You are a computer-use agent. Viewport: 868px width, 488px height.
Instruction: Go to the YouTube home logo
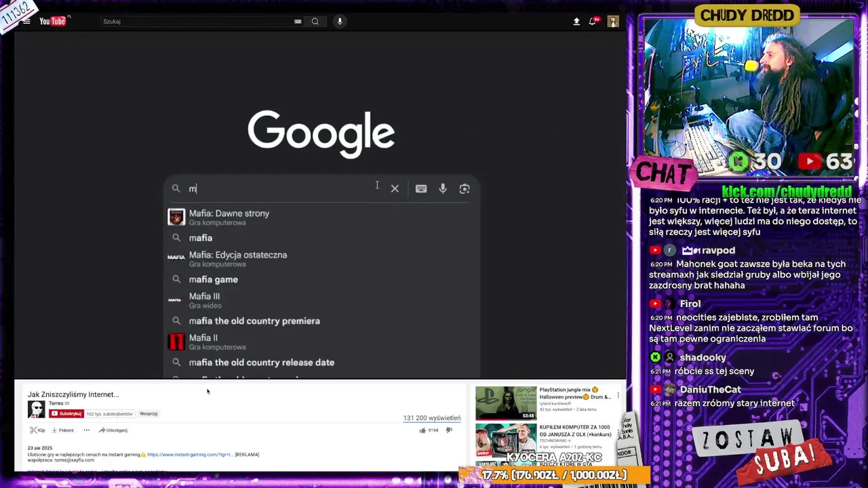[x=54, y=21]
